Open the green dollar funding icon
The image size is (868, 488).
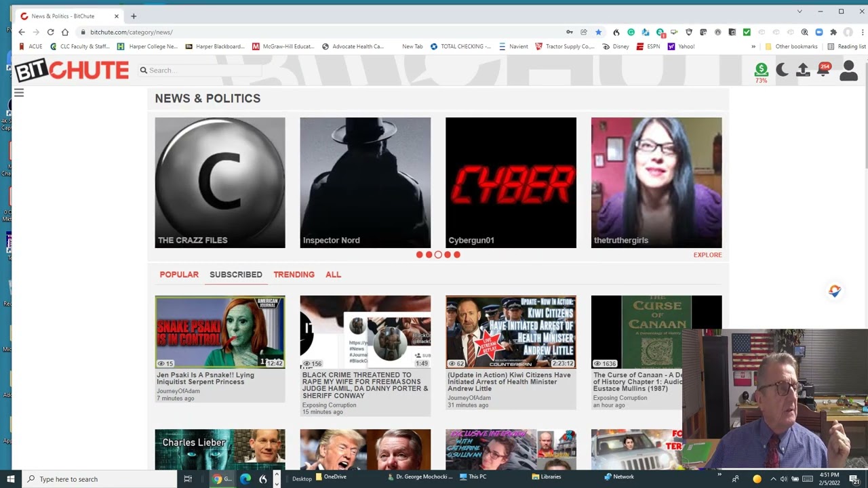761,70
